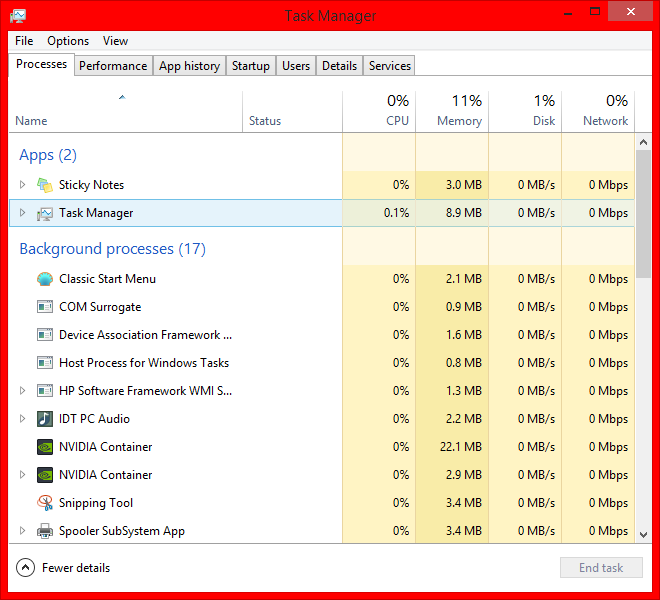Viewport: 660px width, 600px height.
Task: Click the IDT PC Audio music icon
Action: (45, 419)
